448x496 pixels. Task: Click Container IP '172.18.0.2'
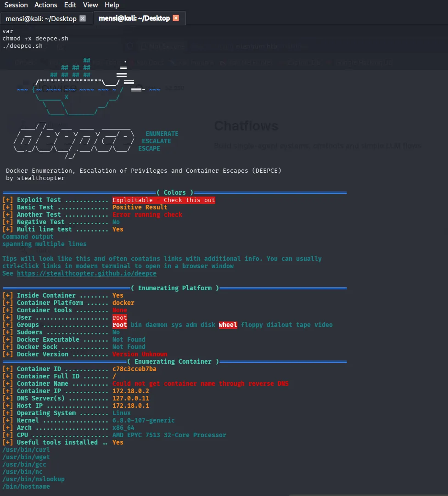click(x=130, y=391)
